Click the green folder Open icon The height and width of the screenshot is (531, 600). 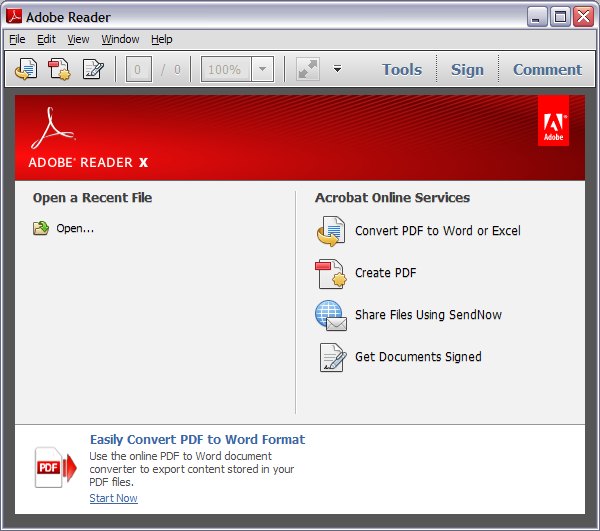tap(41, 228)
